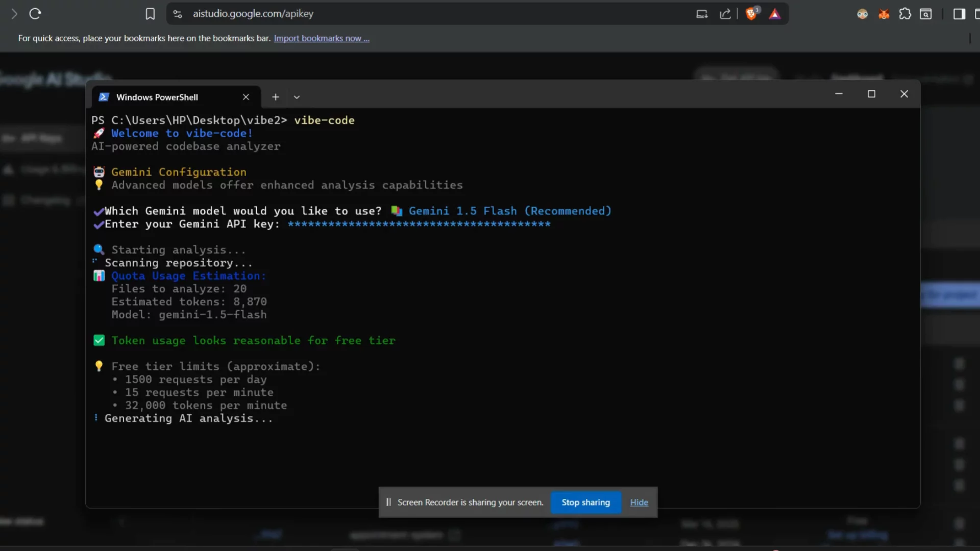Click the '1500 requests per day' line

pos(196,380)
